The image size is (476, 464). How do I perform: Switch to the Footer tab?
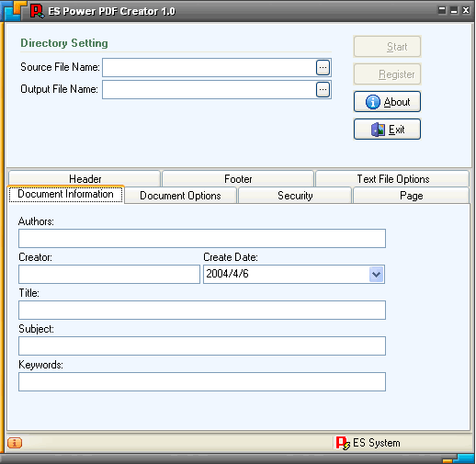click(238, 179)
